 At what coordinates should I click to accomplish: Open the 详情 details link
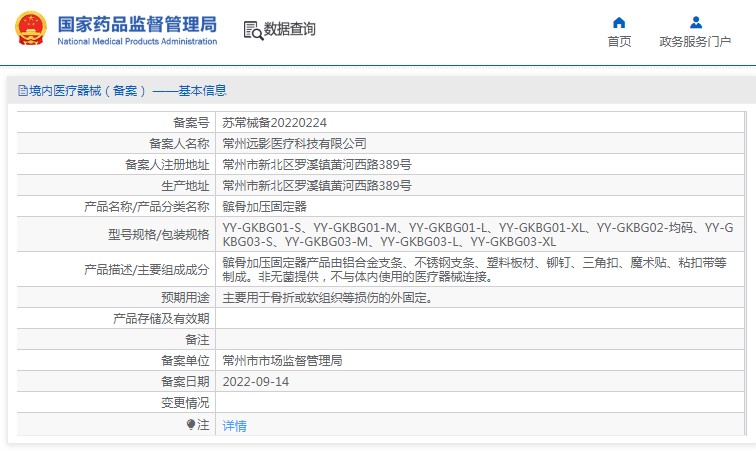click(234, 426)
